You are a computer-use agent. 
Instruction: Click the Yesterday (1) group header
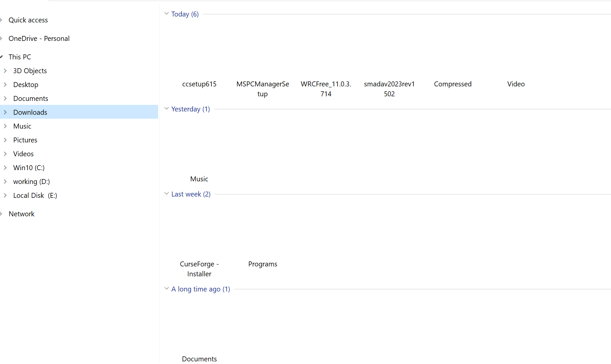click(190, 109)
